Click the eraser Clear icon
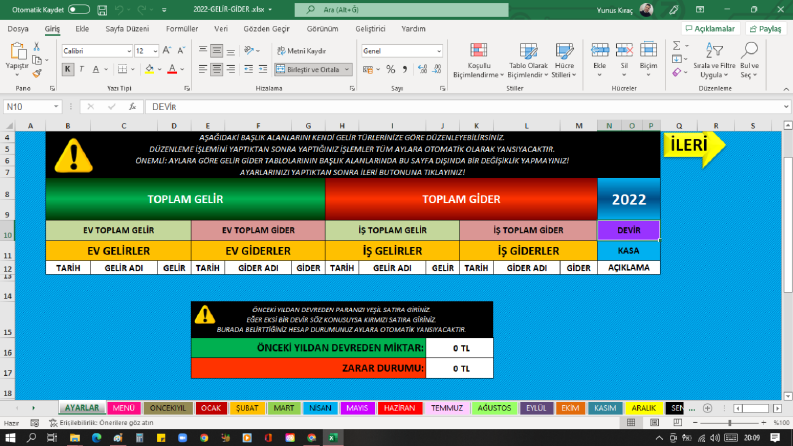The image size is (793, 446). (677, 73)
